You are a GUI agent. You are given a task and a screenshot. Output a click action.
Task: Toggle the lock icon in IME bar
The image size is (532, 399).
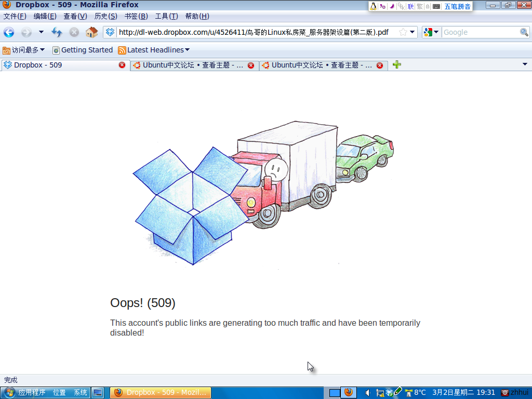click(x=428, y=6)
